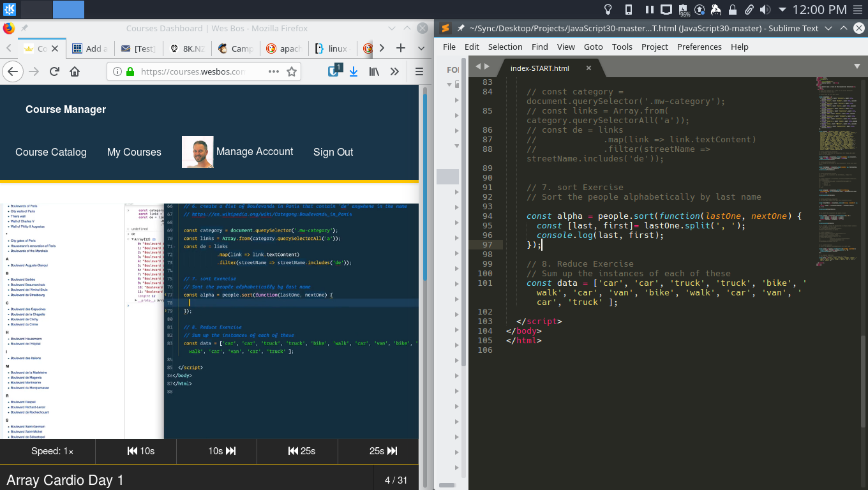Change video Speed: 1× setting
Viewport: 868px width, 490px height.
(52, 450)
